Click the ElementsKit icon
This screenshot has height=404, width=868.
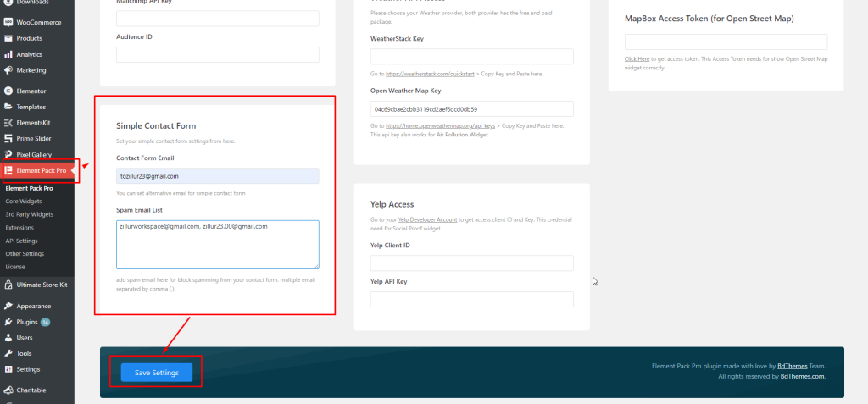point(8,123)
